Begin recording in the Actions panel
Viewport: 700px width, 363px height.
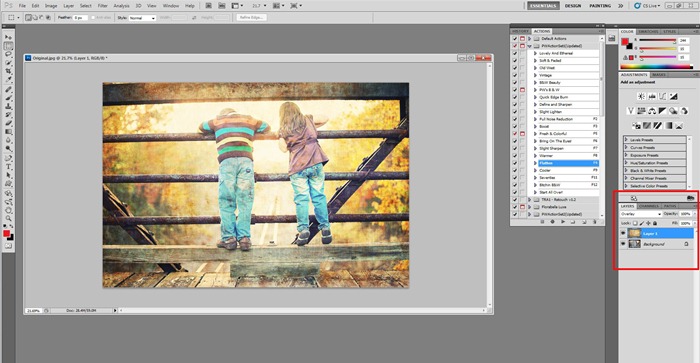pos(552,222)
